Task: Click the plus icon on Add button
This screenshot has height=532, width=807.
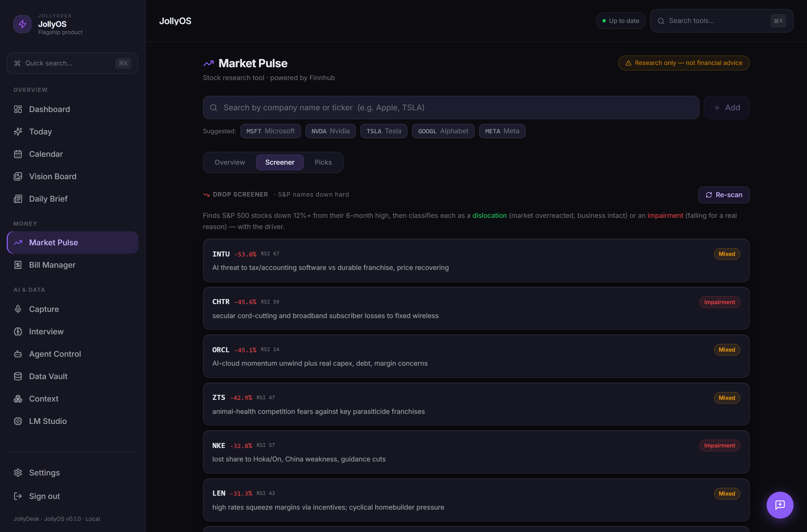Action: tap(717, 108)
